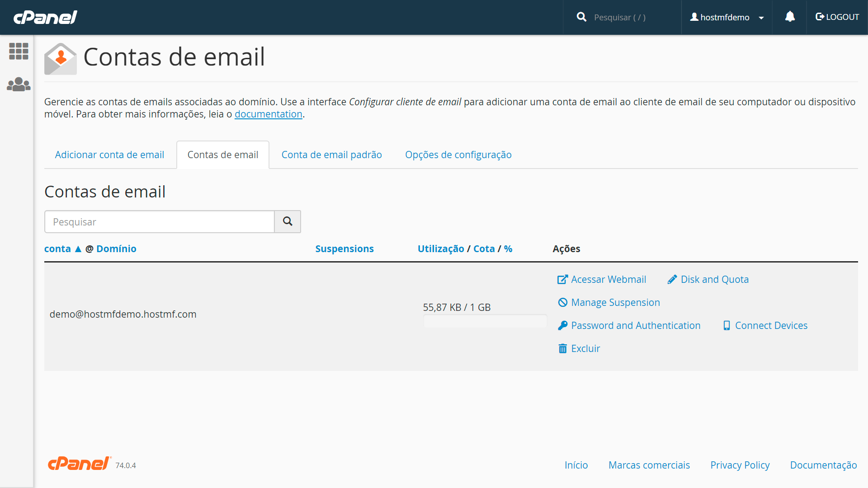Open User Manager icon in sidebar
This screenshot has width=868, height=488.
19,84
